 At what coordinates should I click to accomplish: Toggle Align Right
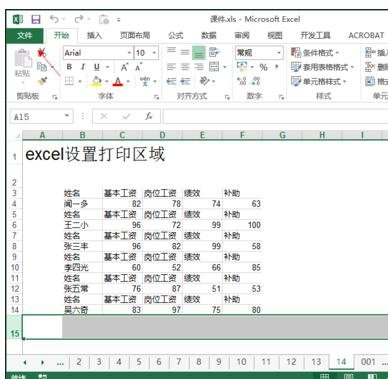click(199, 67)
